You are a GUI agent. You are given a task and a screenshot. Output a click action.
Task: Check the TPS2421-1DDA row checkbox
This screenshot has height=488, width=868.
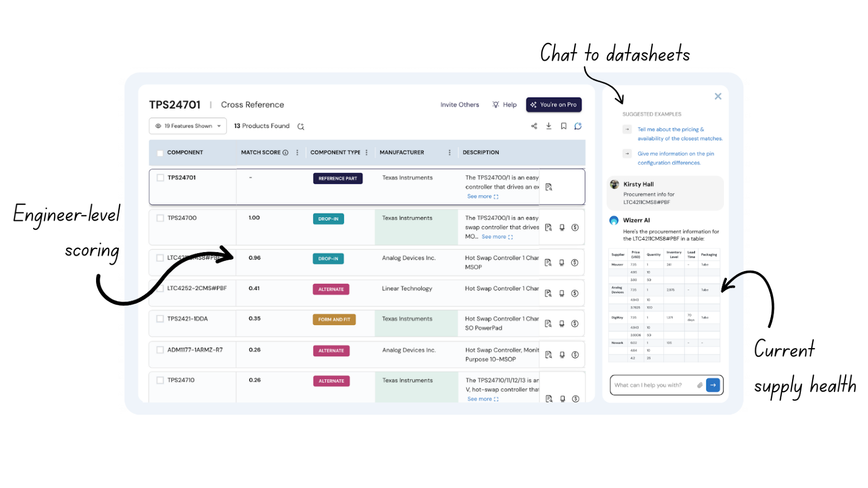[x=160, y=319]
